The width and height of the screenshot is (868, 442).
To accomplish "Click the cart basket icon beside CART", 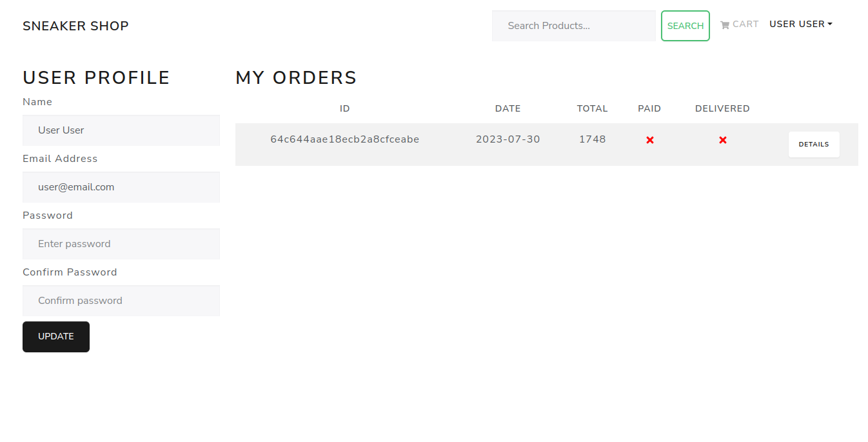I will [724, 24].
